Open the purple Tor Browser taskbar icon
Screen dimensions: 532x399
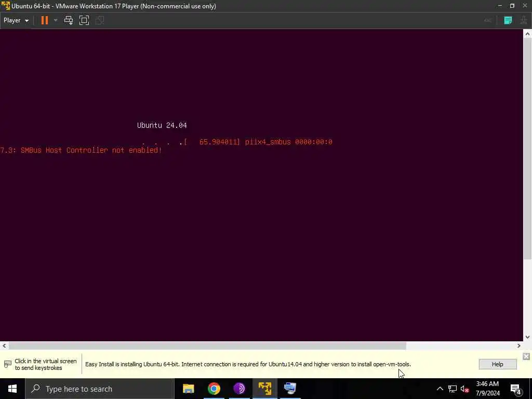(x=239, y=389)
